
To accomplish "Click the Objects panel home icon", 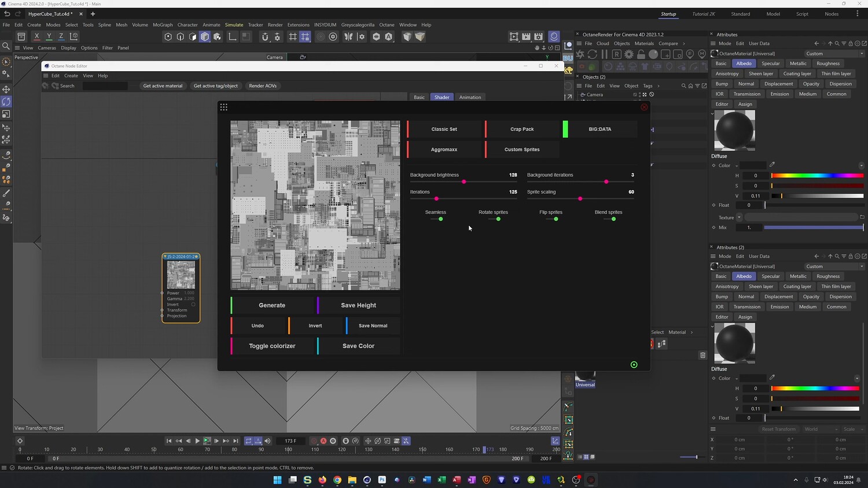I will tap(690, 86).
